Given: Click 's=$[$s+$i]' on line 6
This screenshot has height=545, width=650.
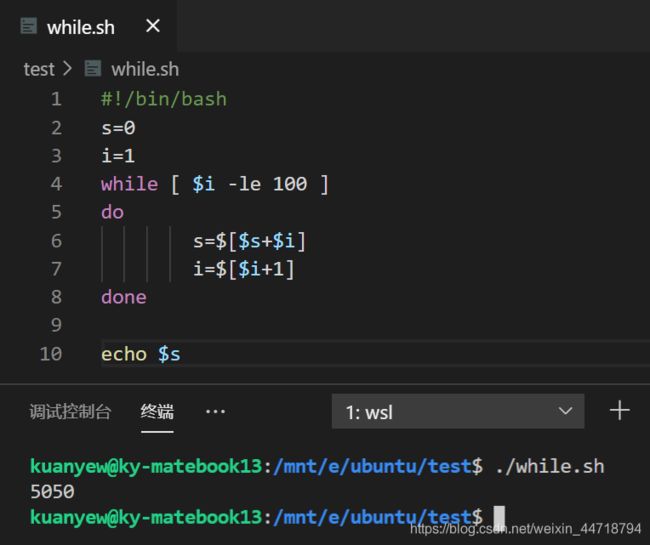Looking at the screenshot, I should pos(249,241).
